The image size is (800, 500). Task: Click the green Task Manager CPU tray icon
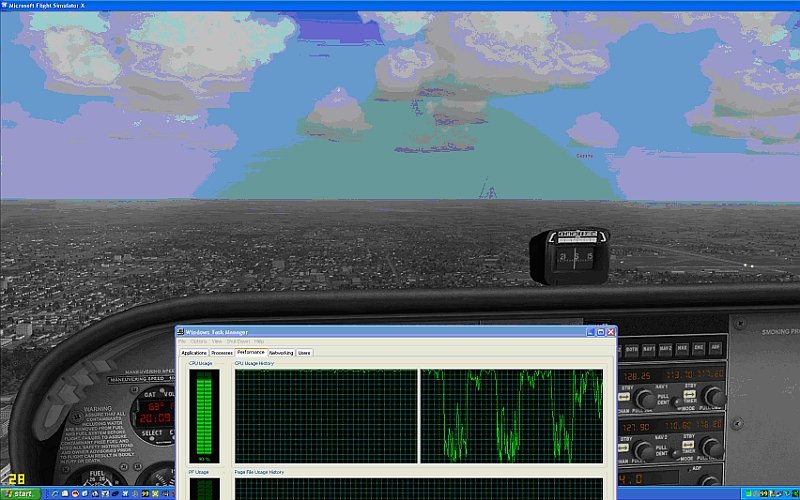pyautogui.click(x=748, y=493)
